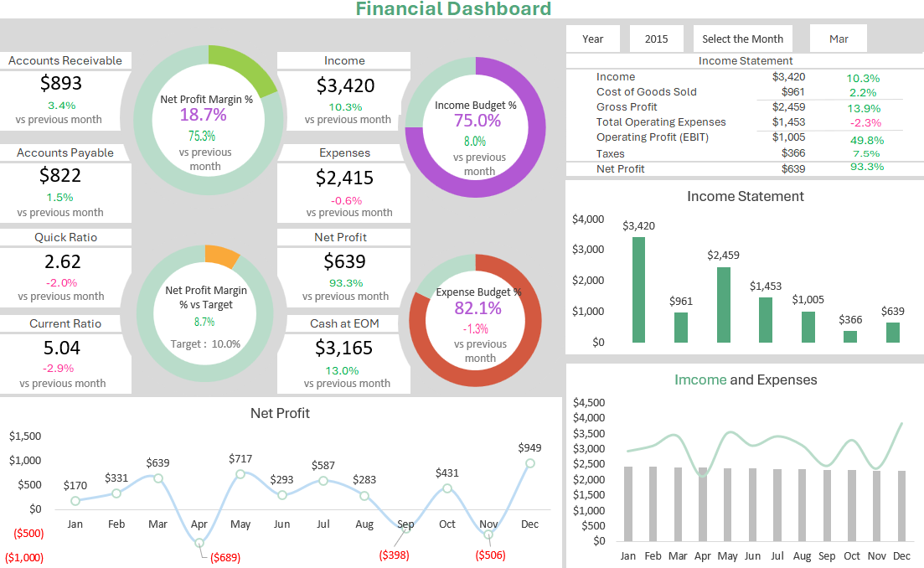Click the Accounts Receivable $893 card
Screen dimensions: 924x568
point(65,92)
